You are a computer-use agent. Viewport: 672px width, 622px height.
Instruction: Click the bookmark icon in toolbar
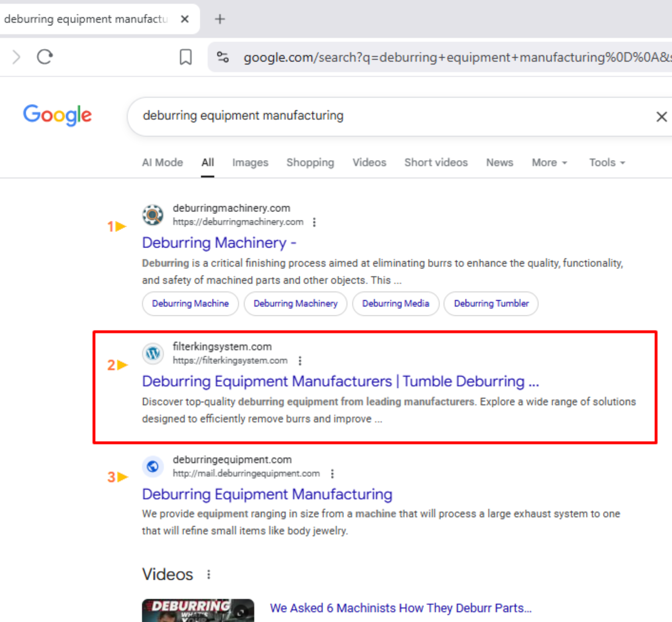pos(185,56)
